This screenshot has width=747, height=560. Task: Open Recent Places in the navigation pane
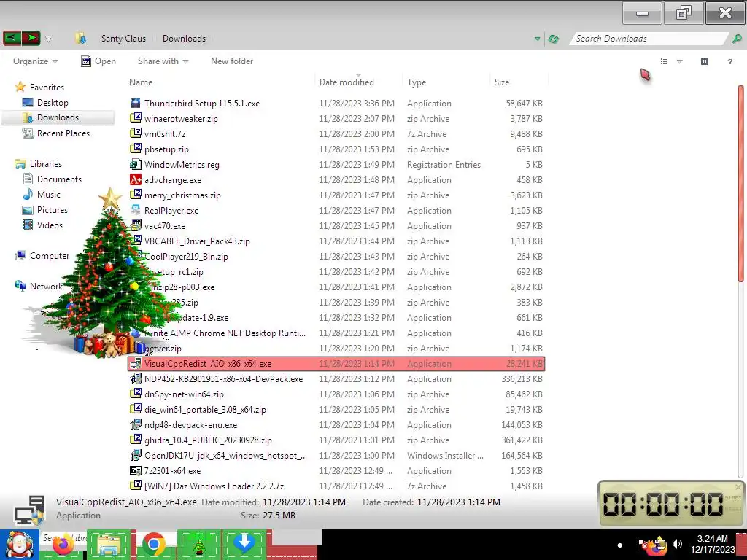pos(56,133)
